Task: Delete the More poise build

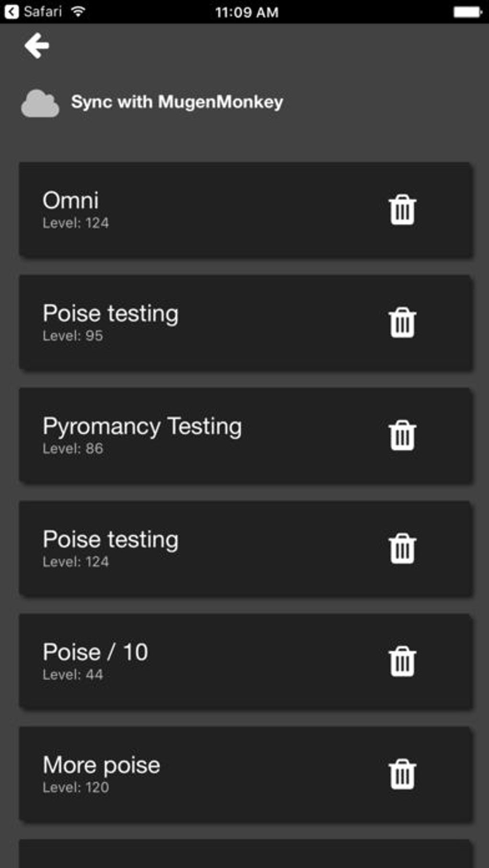Action: coord(402,774)
